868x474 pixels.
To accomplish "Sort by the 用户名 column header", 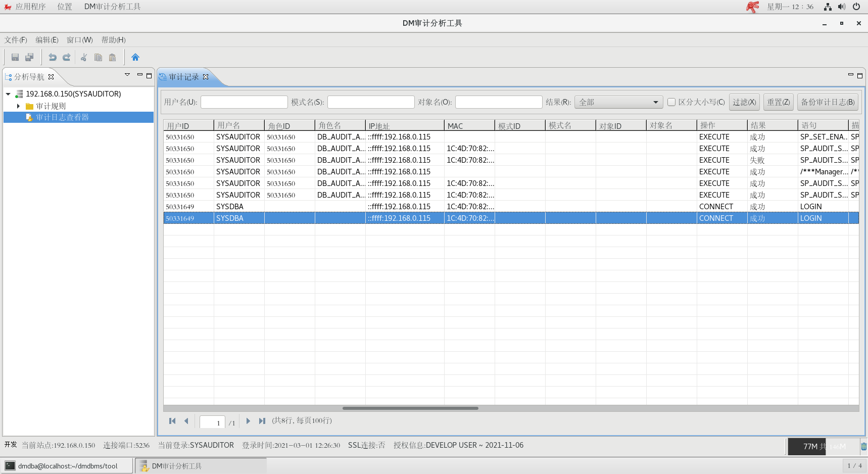I will click(x=239, y=125).
